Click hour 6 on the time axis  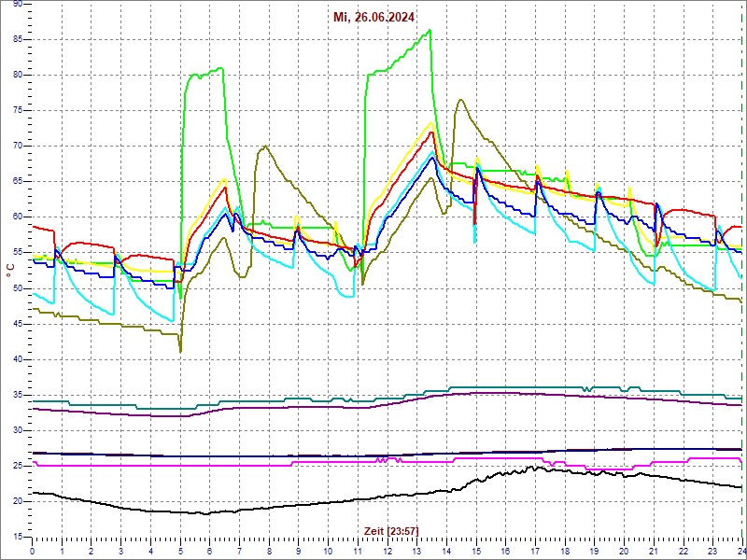[209, 550]
